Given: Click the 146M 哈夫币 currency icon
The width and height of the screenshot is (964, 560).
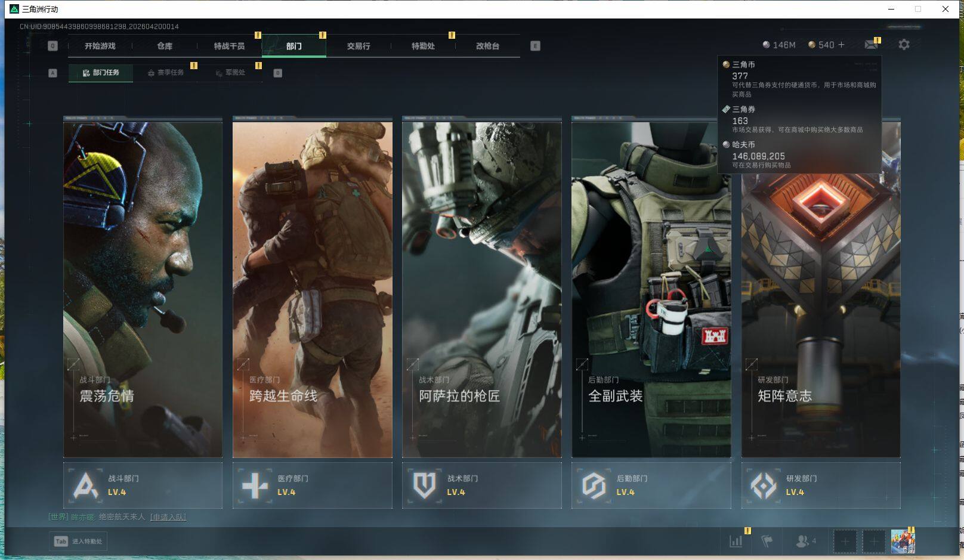Looking at the screenshot, I should click(x=766, y=45).
